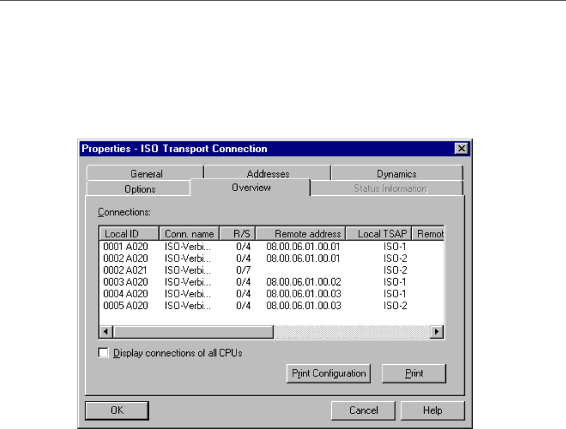
Task: Click the right scroll arrow in the connections list
Action: 436,332
